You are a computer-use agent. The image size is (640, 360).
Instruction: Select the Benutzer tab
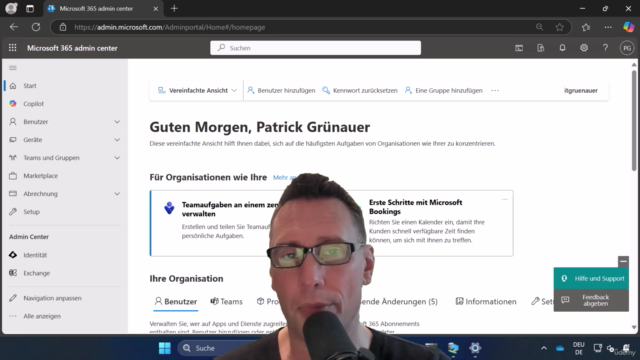tap(176, 302)
